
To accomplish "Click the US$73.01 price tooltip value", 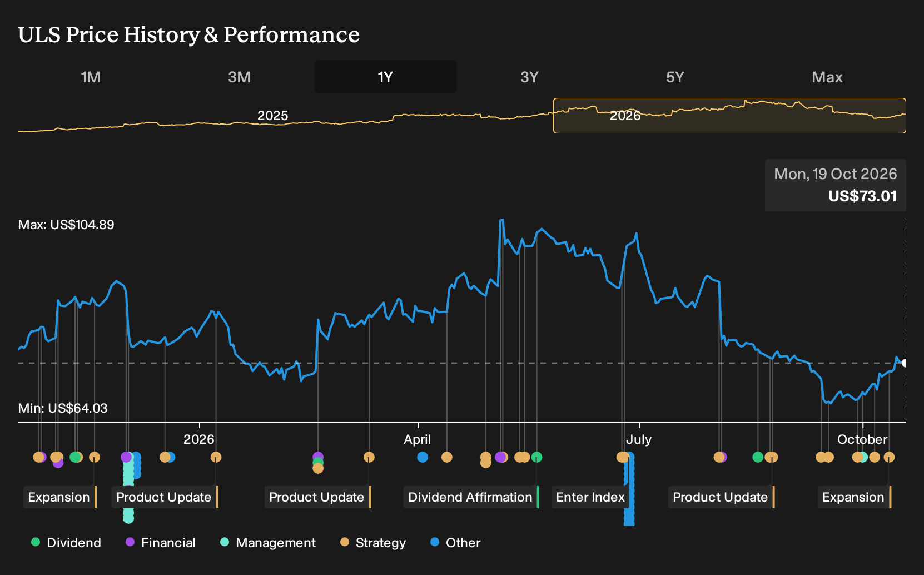I will [x=862, y=196].
